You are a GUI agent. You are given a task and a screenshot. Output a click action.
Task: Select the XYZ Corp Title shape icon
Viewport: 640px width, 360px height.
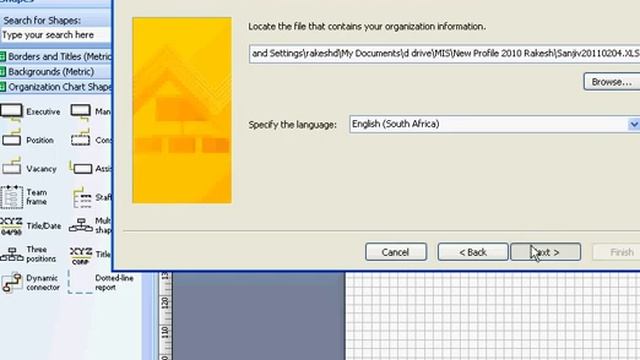click(x=81, y=256)
